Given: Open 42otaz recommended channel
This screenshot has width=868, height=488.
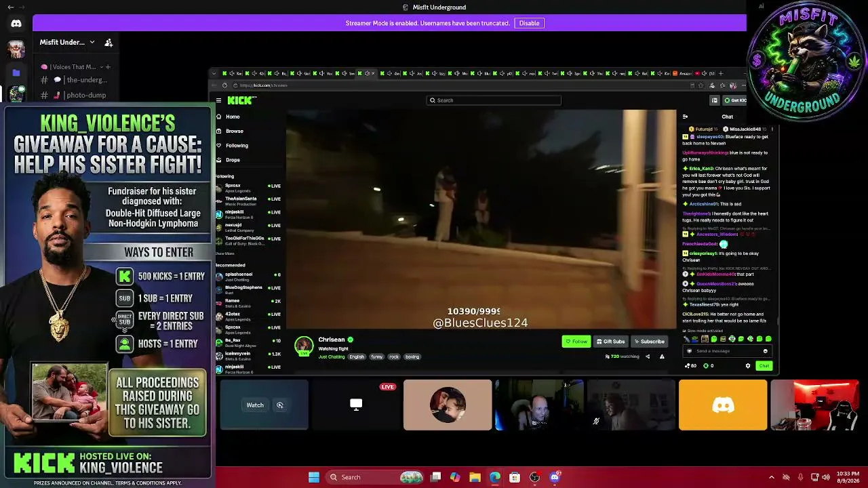Looking at the screenshot, I should pyautogui.click(x=248, y=316).
